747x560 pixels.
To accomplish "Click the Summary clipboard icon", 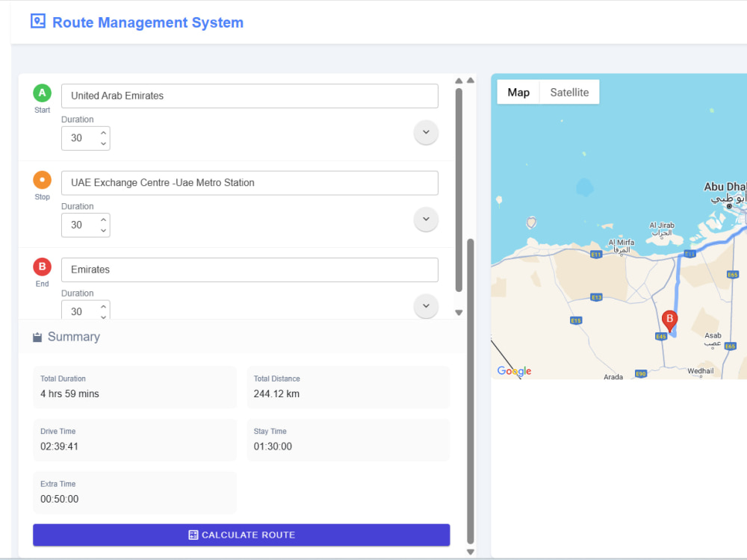I will click(37, 337).
